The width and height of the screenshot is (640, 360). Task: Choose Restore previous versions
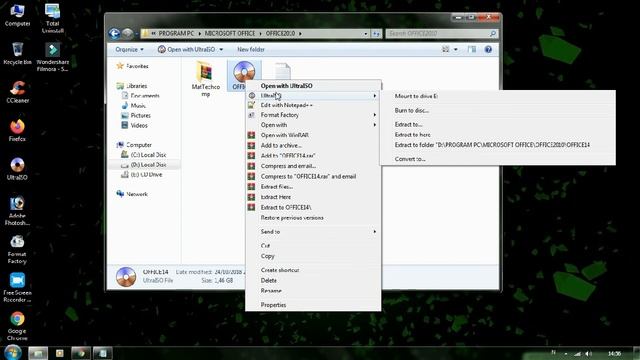[x=313, y=218]
